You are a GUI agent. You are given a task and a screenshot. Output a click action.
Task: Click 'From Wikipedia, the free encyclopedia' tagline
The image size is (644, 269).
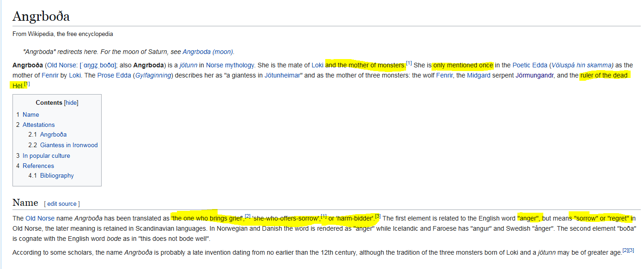(x=63, y=34)
